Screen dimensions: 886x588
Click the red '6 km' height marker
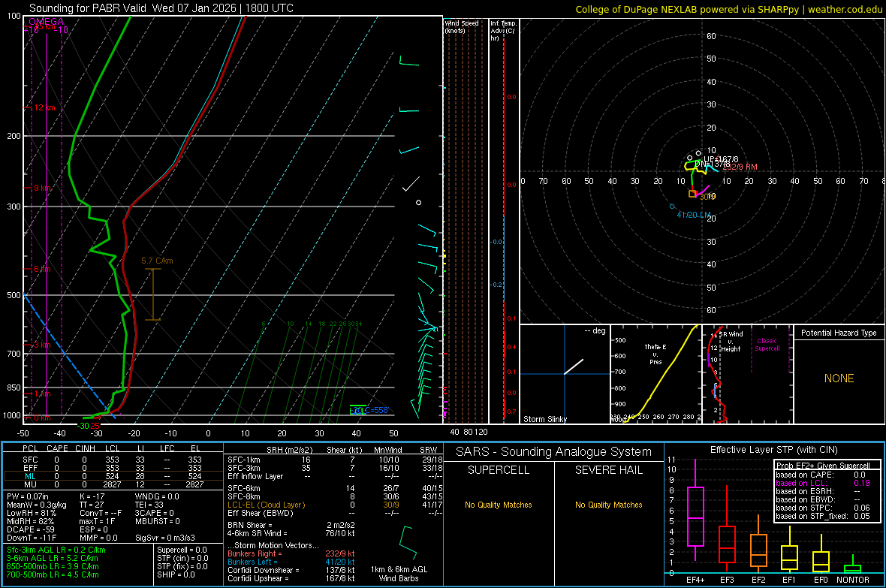(x=42, y=269)
